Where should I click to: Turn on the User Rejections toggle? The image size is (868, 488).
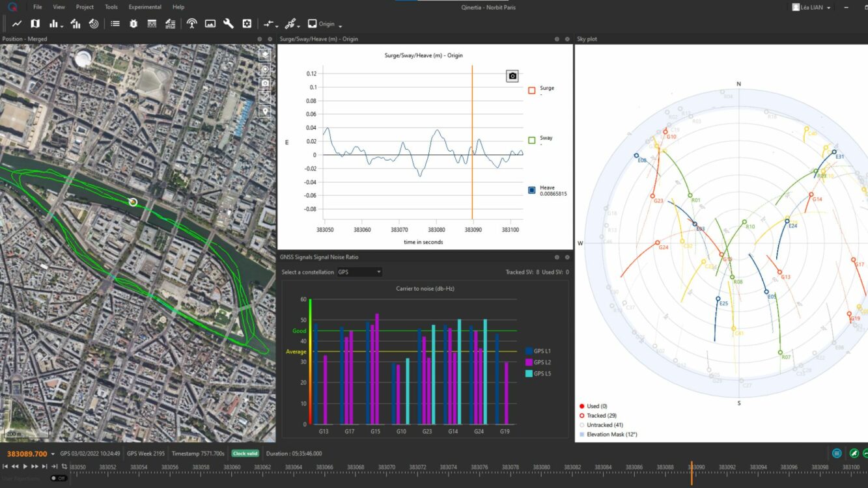click(59, 478)
